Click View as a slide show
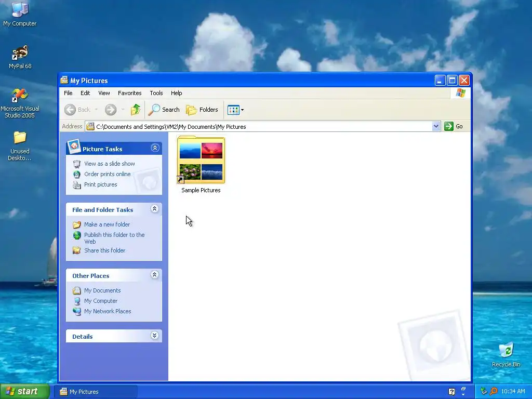This screenshot has width=532, height=399. 109,164
